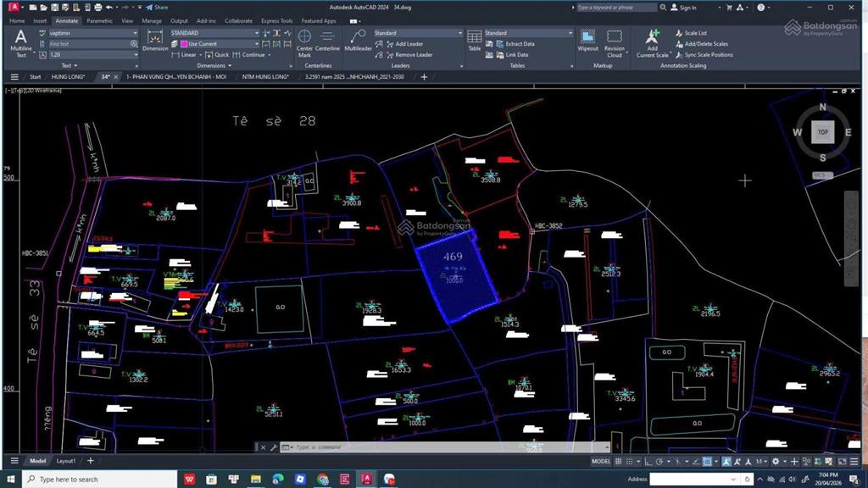Image resolution: width=868 pixels, height=488 pixels.
Task: Toggle object snap tracking in status bar
Action: 696,462
